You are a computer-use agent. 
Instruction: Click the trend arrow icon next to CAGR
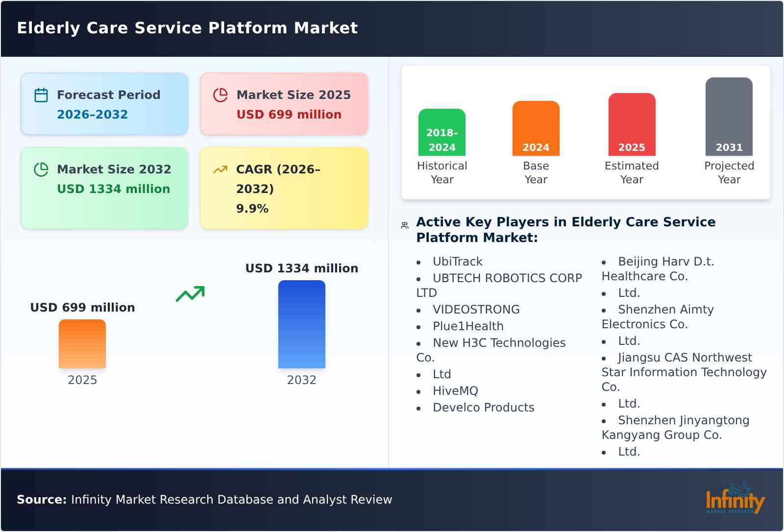coord(220,169)
